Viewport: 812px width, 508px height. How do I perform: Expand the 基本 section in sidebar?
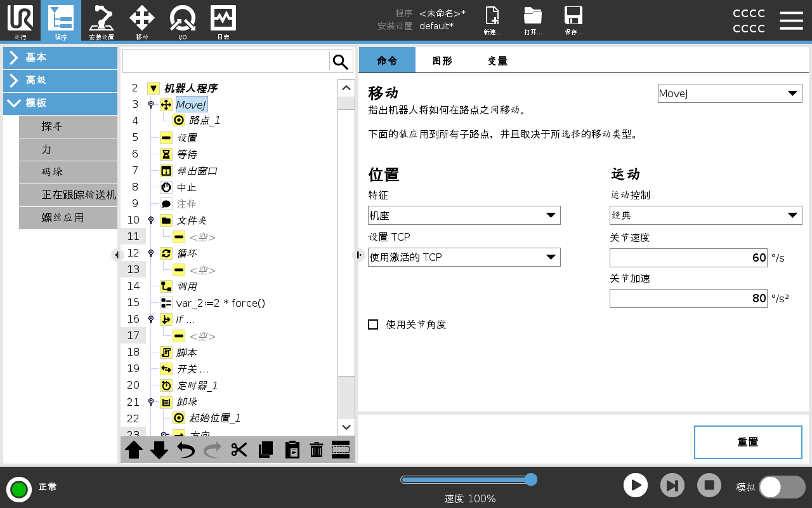60,57
